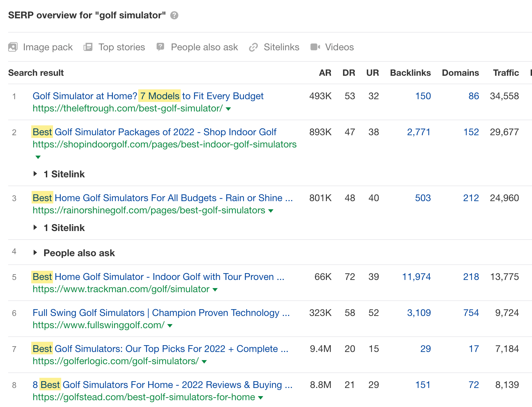Click the 212 domains link for rainorshinegolf.com

pyautogui.click(x=471, y=198)
